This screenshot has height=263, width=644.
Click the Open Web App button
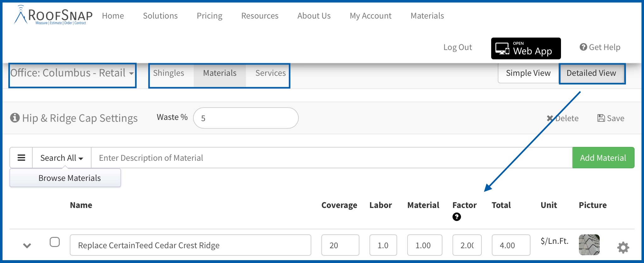point(526,48)
